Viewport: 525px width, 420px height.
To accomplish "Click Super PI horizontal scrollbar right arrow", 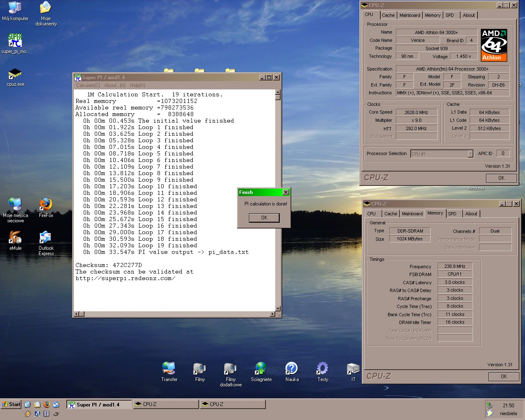I will pyautogui.click(x=272, y=314).
